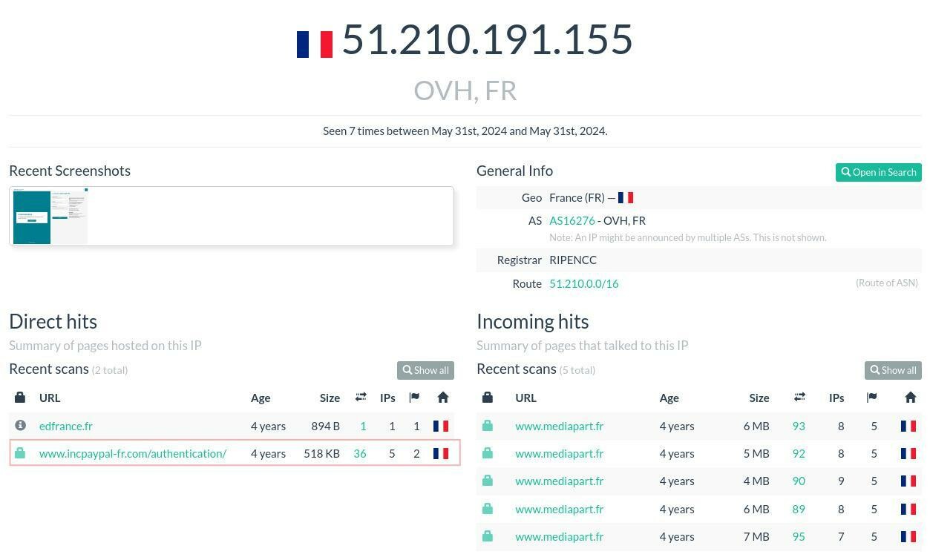Open the edfrance.fr scan link

click(x=66, y=426)
